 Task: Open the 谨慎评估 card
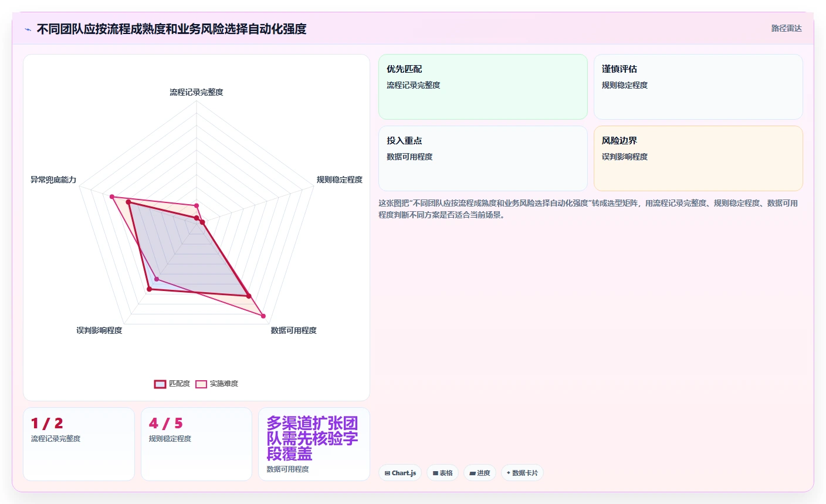point(698,87)
